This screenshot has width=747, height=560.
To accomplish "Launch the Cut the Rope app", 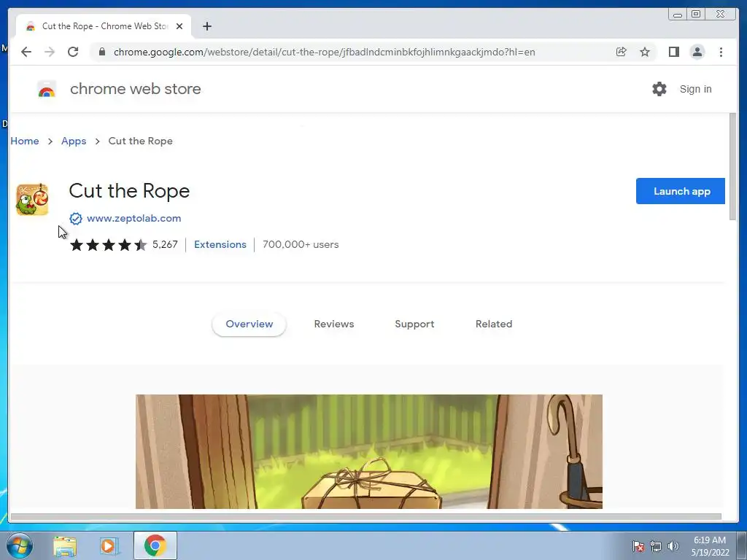I will (x=681, y=191).
